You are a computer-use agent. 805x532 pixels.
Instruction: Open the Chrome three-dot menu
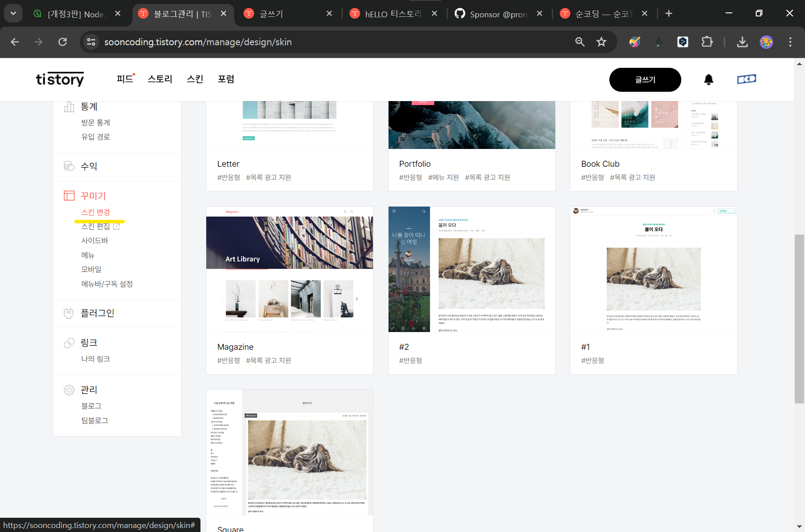(790, 42)
